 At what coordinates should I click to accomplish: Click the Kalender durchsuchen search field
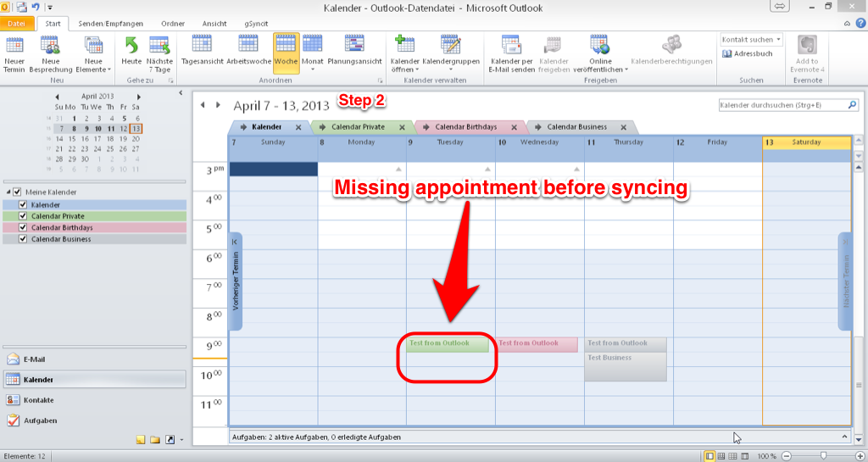(776, 105)
